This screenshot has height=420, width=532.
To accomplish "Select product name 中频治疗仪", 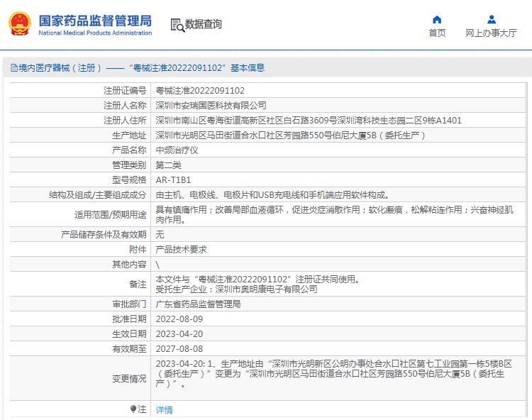I will [177, 150].
